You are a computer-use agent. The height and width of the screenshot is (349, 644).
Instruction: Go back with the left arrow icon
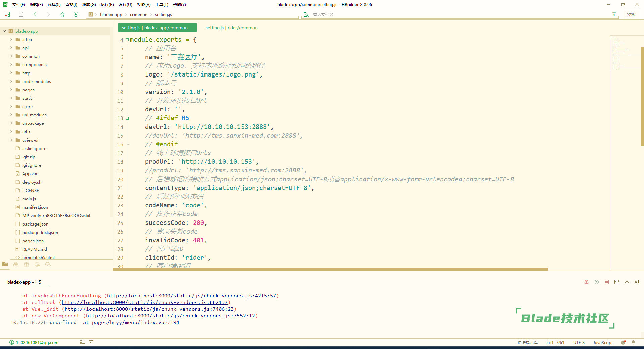[35, 14]
